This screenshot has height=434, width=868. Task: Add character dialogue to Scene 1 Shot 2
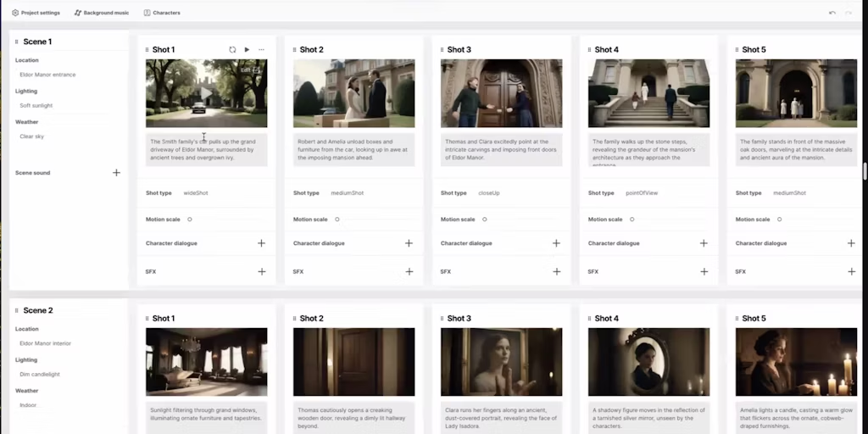[x=409, y=243]
